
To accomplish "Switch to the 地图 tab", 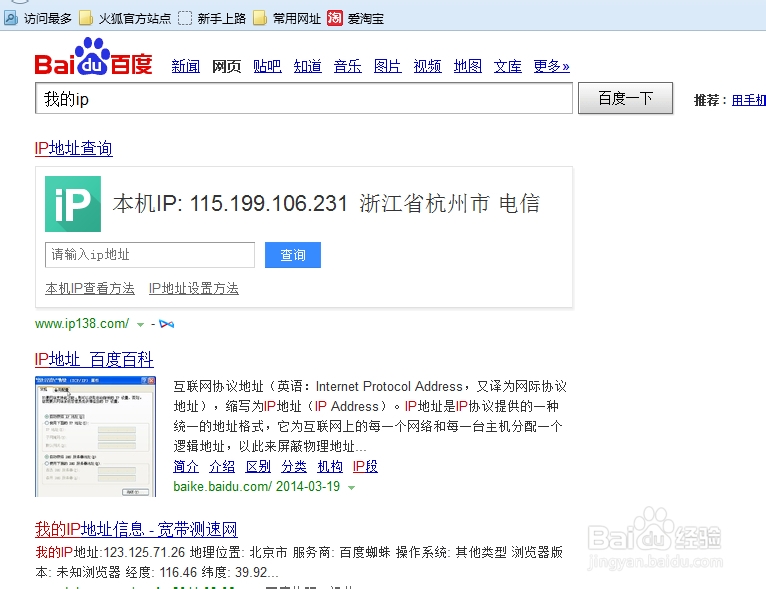I will tap(468, 66).
